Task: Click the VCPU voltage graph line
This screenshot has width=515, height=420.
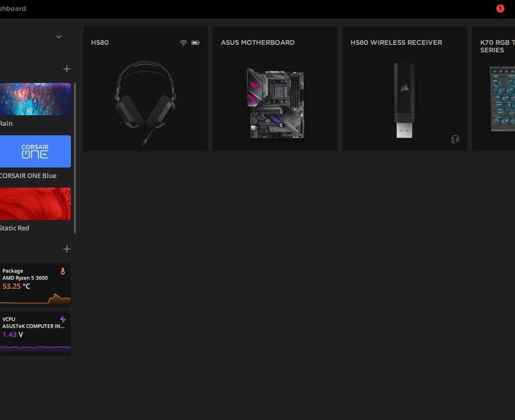Action: point(35,347)
